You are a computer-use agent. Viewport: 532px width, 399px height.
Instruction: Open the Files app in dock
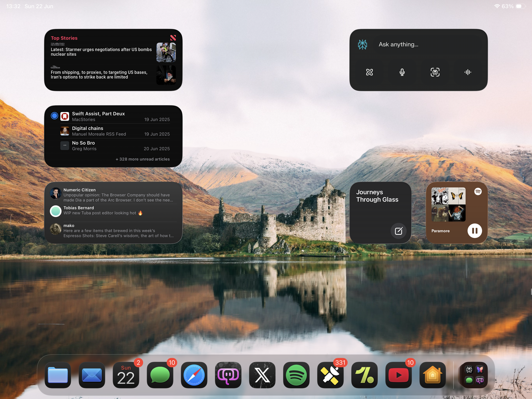(x=58, y=375)
